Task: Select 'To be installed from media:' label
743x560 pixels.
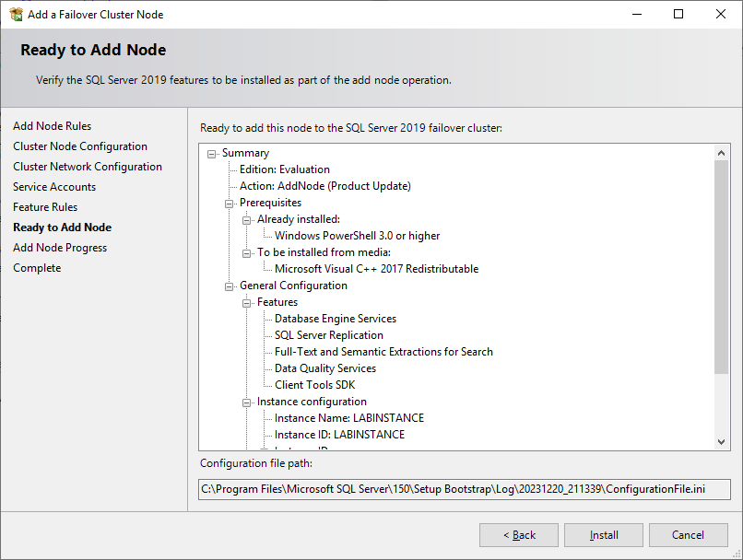Action: tap(324, 252)
